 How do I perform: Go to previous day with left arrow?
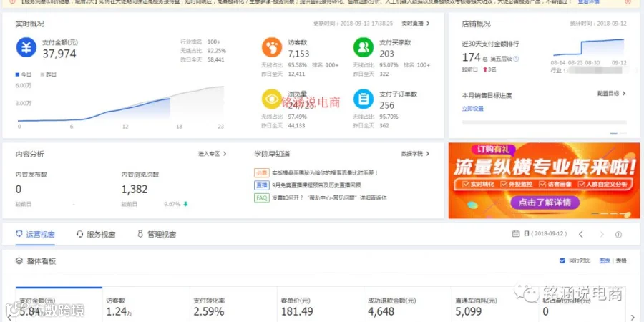click(581, 235)
